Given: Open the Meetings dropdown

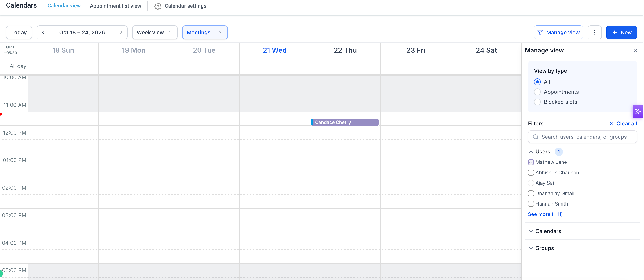Looking at the screenshot, I should [205, 32].
